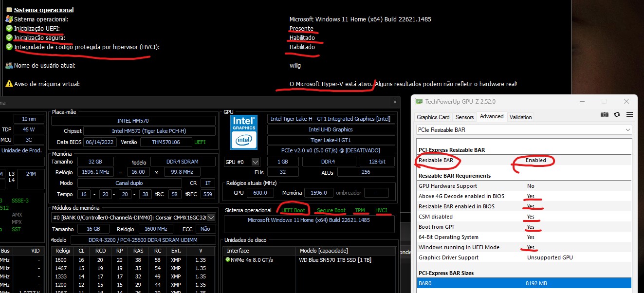
Task: Click the CSM disabled row
Action: [x=524, y=217]
